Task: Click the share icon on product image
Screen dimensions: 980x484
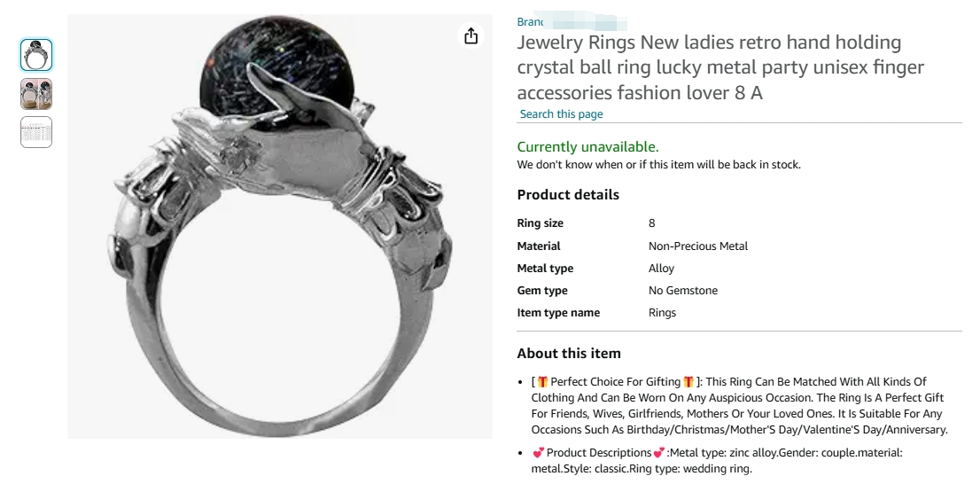Action: [471, 36]
